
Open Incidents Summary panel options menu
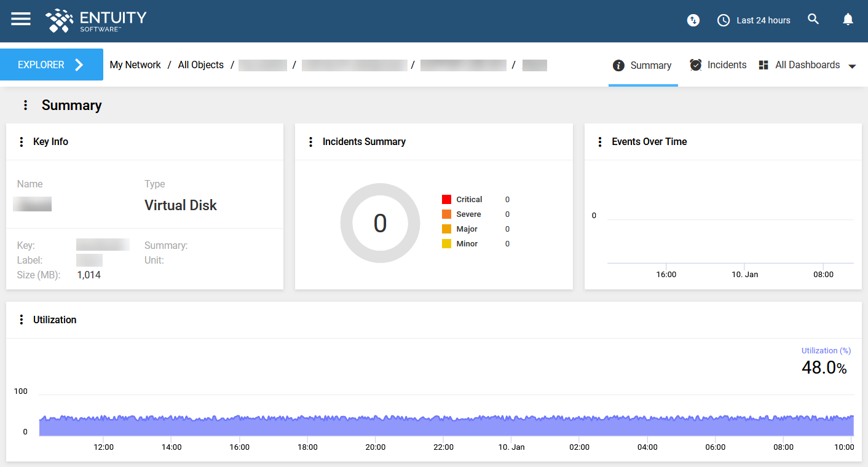(310, 141)
